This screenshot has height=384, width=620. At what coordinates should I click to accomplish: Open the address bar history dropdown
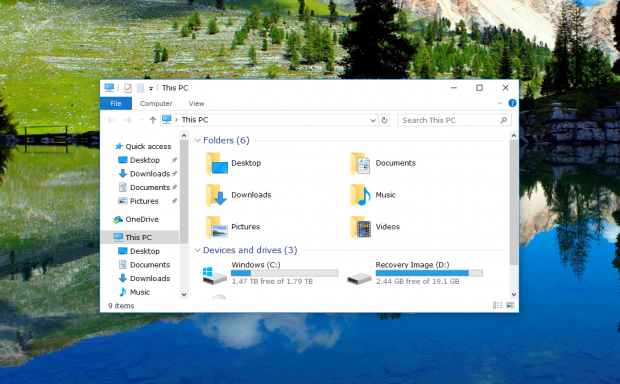click(372, 120)
